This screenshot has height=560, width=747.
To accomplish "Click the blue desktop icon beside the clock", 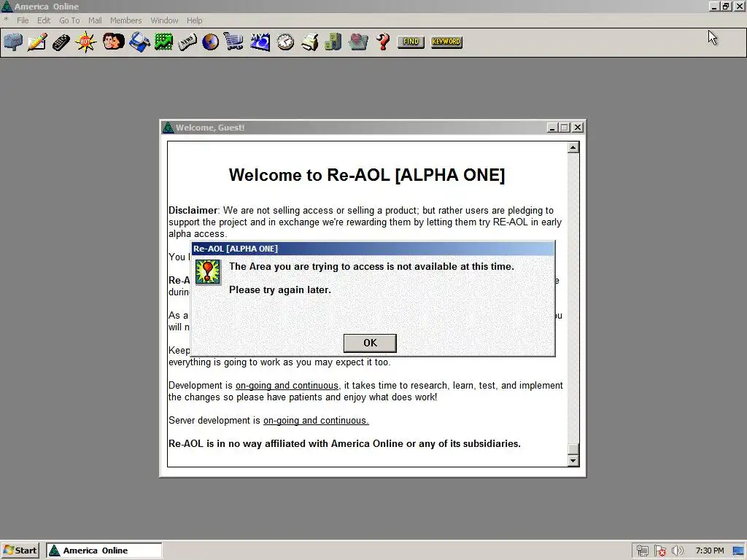I will [x=739, y=551].
